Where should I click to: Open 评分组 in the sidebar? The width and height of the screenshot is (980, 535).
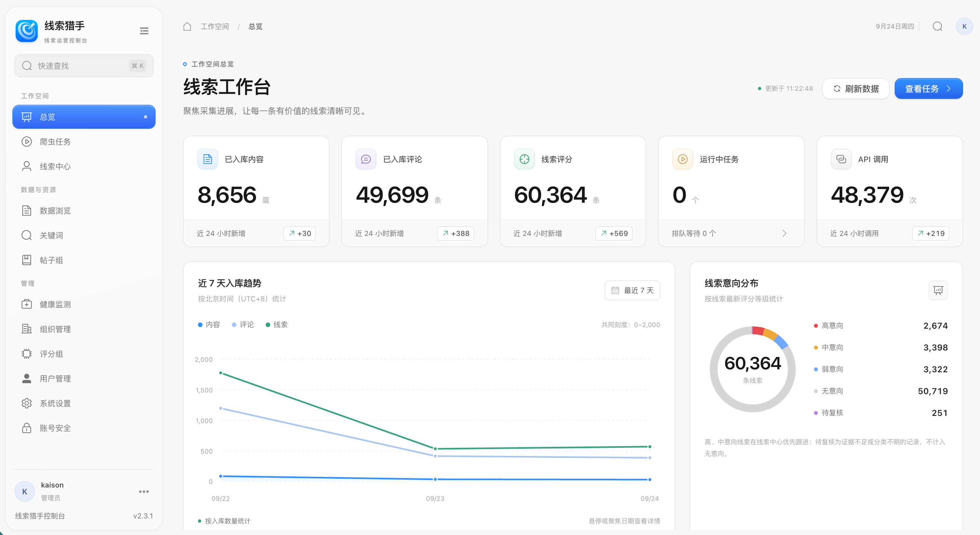pos(84,354)
